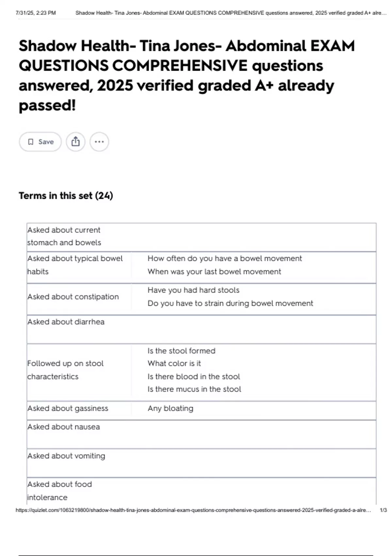Select the 'Asked about current stomach and bowels' row
The width and height of the screenshot is (392, 556).
coord(201,236)
